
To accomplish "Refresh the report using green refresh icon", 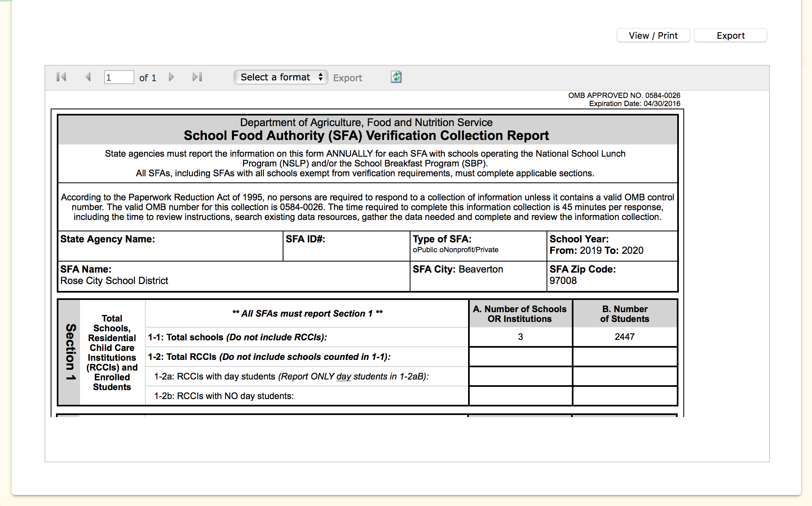I will 396,77.
